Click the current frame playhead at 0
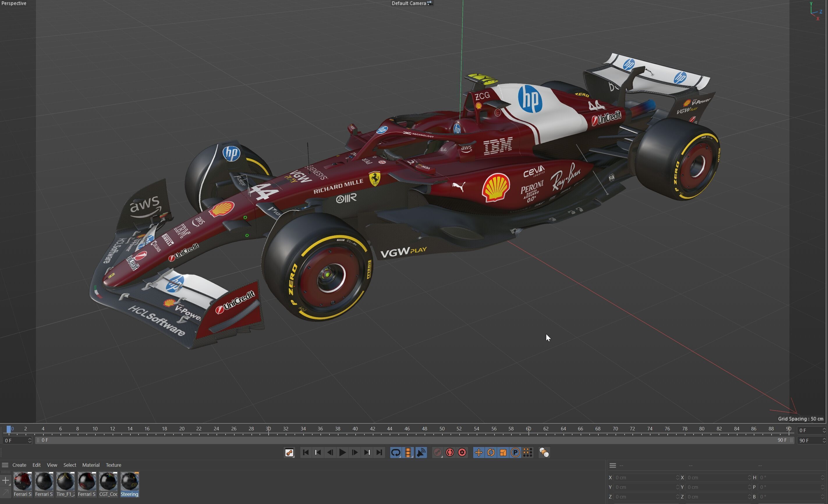 tap(8, 429)
